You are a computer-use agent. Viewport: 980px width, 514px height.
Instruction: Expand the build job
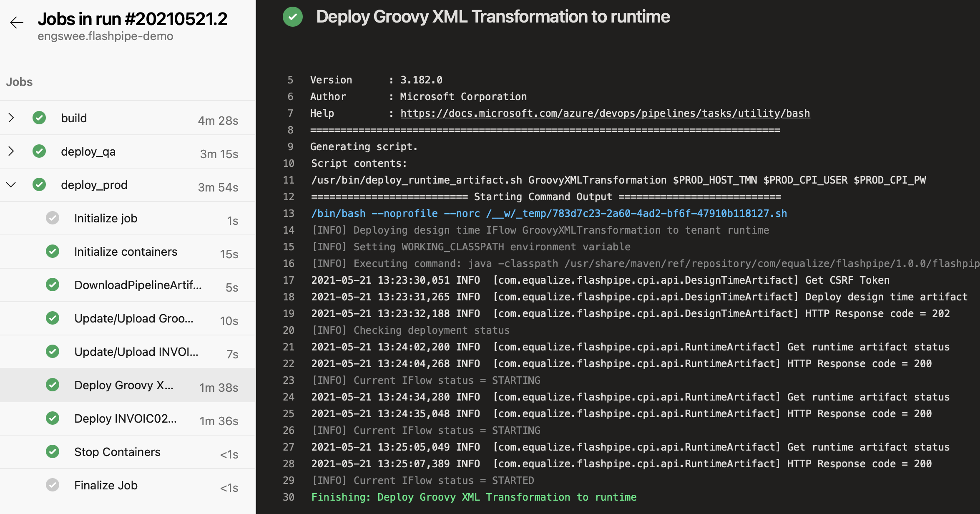click(x=11, y=118)
